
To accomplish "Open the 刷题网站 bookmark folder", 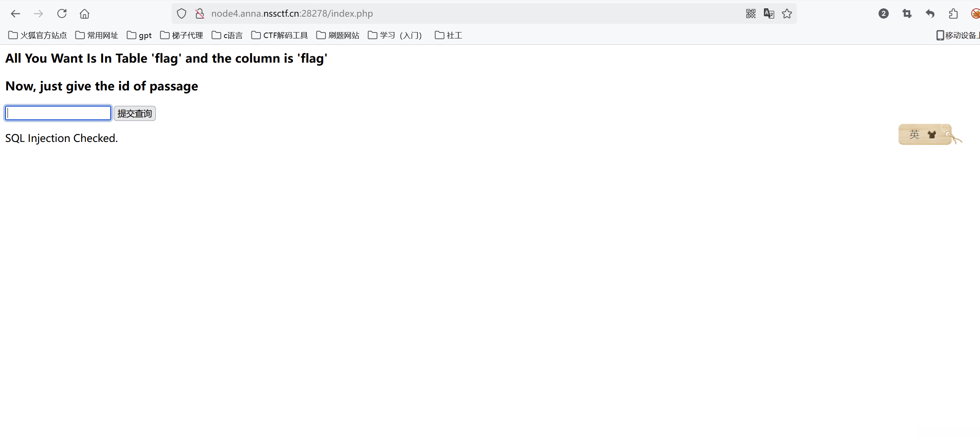I will [x=338, y=35].
